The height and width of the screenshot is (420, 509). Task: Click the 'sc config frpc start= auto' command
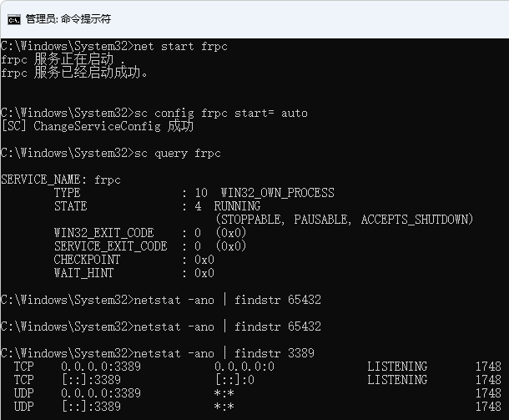[221, 113]
